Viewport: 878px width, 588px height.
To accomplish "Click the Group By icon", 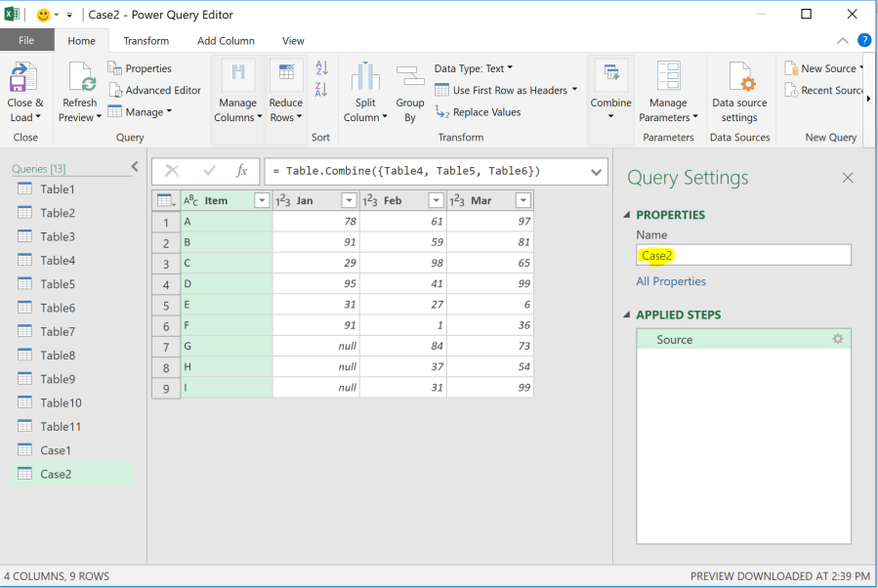I will coord(410,77).
